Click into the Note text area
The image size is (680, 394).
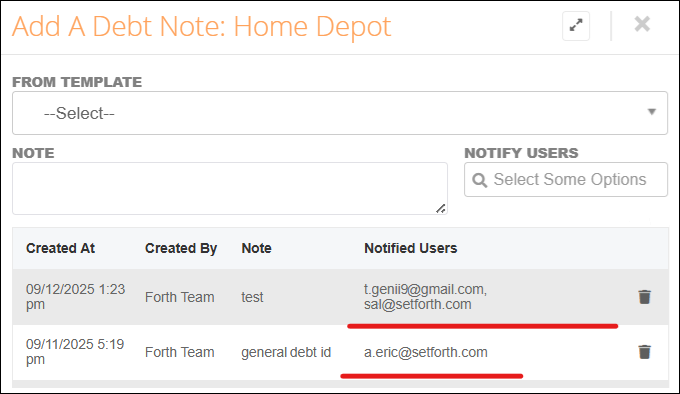coord(230,189)
